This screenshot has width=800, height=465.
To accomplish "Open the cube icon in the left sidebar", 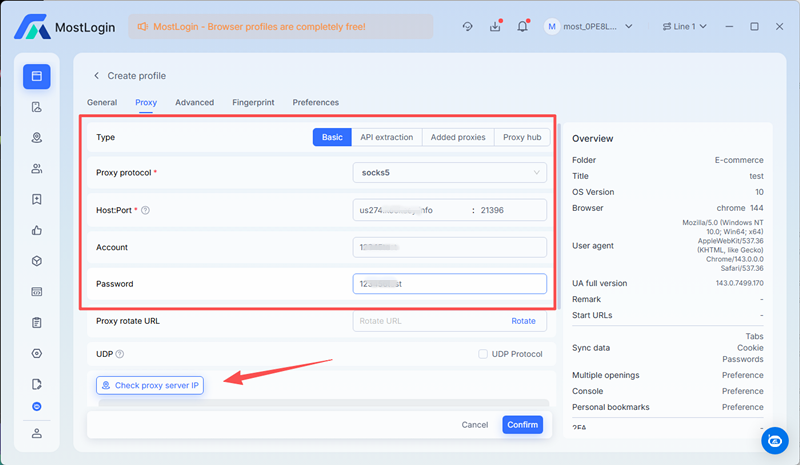I will tap(37, 261).
